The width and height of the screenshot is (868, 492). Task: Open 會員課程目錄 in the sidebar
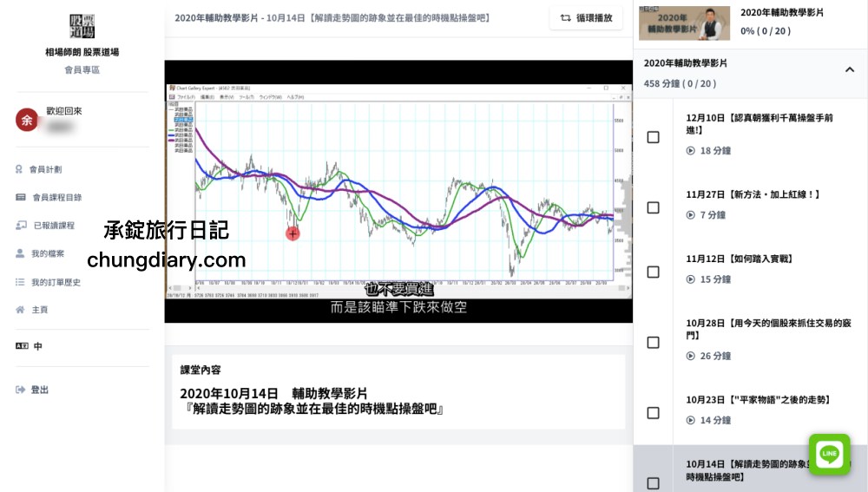coord(57,198)
